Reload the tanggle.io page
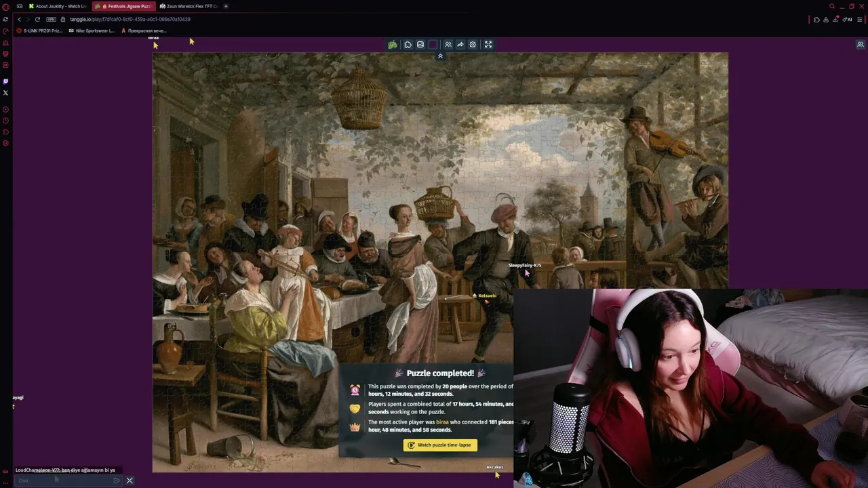This screenshot has width=868, height=488. pyautogui.click(x=37, y=20)
